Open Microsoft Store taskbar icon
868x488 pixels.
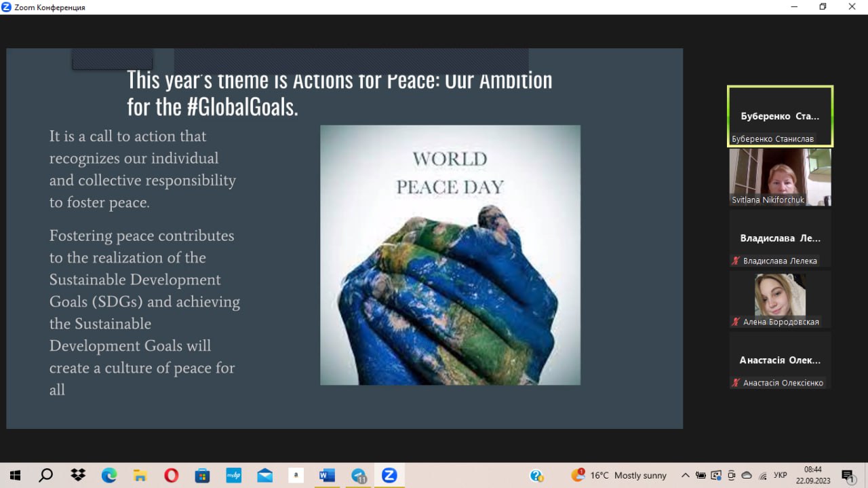click(x=201, y=476)
